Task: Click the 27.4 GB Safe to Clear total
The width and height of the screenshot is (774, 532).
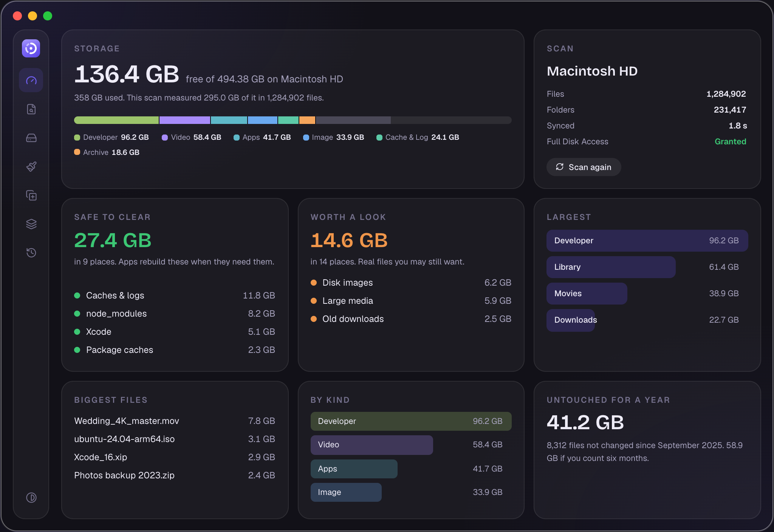Action: 113,240
